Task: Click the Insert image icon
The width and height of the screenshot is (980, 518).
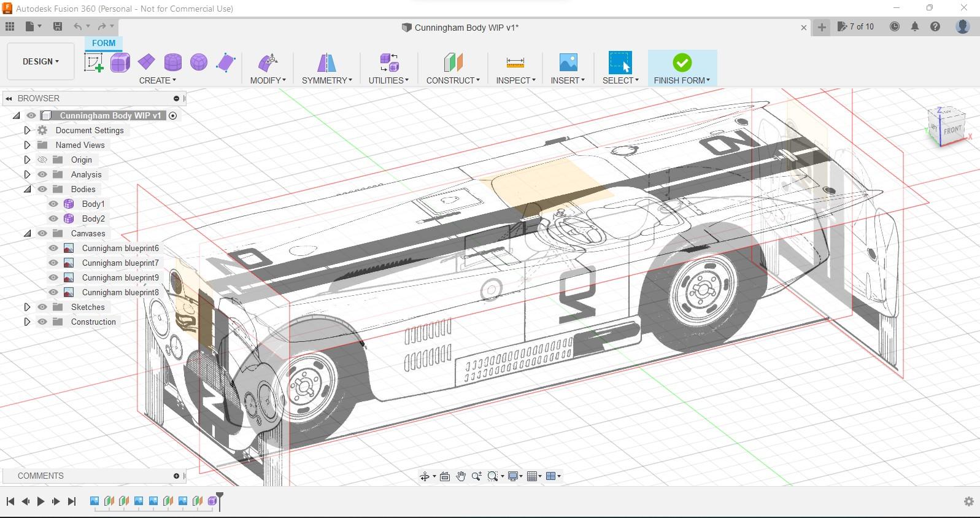Action: (568, 62)
